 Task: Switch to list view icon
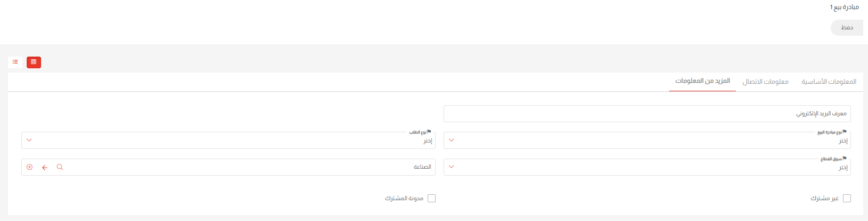click(15, 62)
